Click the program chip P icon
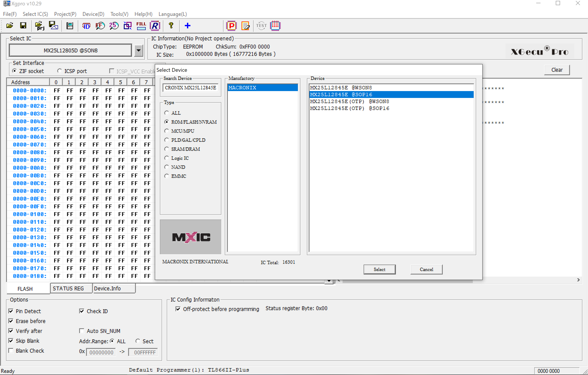The width and height of the screenshot is (588, 375). click(x=231, y=25)
